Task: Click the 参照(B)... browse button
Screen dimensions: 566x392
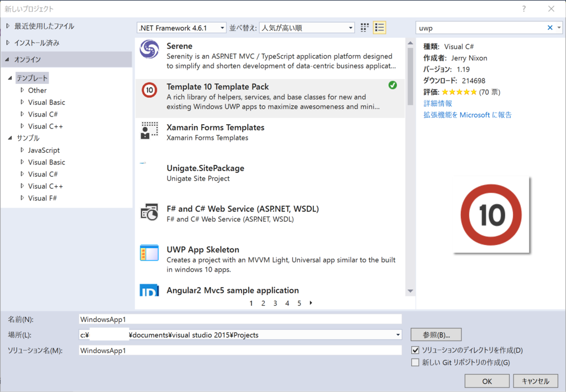Action: pyautogui.click(x=436, y=335)
